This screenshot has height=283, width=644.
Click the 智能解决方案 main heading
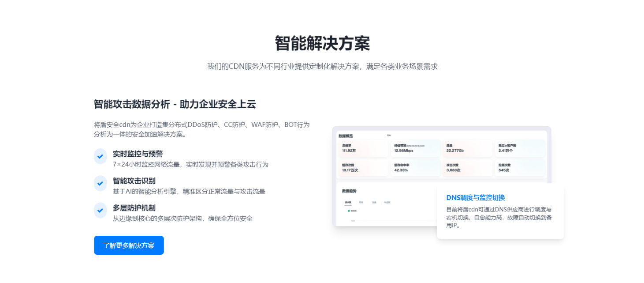pyautogui.click(x=322, y=43)
